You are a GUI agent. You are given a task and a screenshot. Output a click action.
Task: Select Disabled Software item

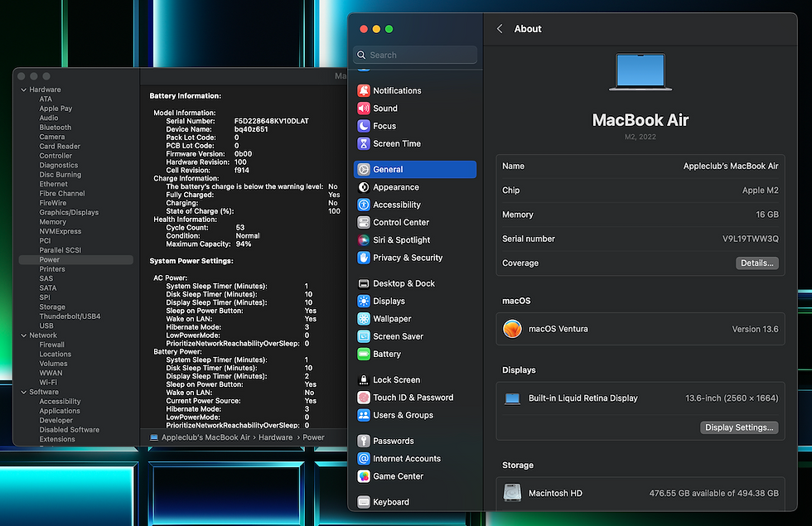(x=69, y=430)
